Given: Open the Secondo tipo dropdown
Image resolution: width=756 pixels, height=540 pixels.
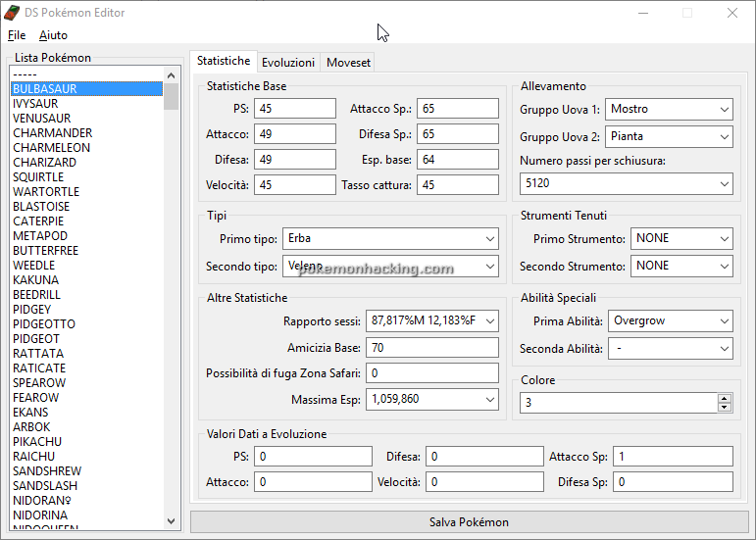Looking at the screenshot, I should 390,267.
